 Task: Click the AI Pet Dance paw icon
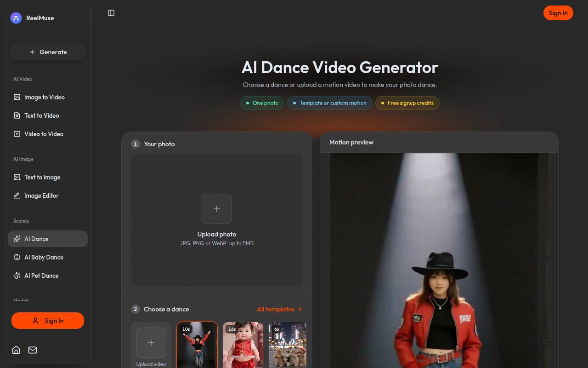[x=17, y=276]
